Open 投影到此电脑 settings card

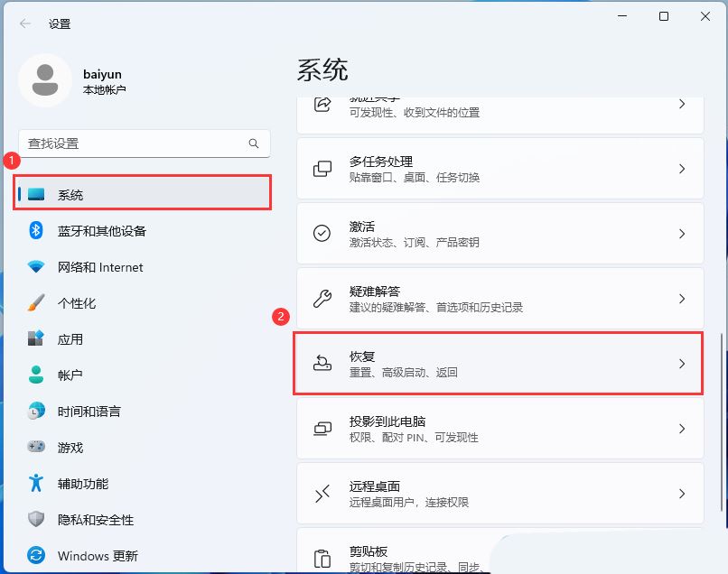500,429
